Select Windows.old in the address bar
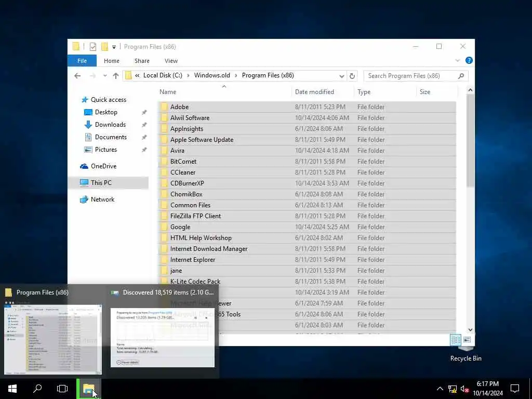 (212, 75)
